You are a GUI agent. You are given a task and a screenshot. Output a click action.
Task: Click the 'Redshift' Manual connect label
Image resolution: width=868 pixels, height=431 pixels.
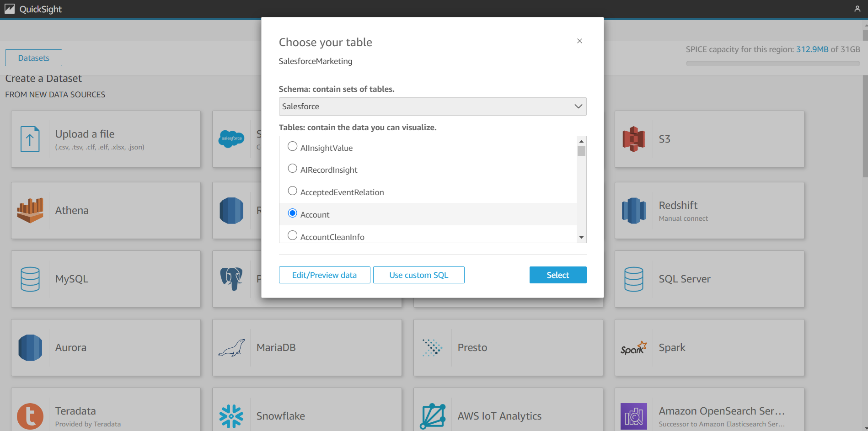683,218
